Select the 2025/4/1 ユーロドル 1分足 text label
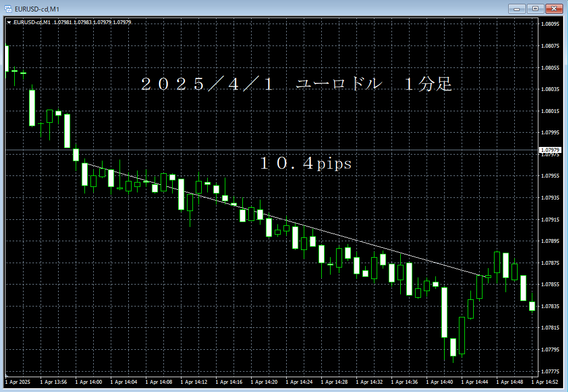Screen dimensions: 568x392 (296, 84)
